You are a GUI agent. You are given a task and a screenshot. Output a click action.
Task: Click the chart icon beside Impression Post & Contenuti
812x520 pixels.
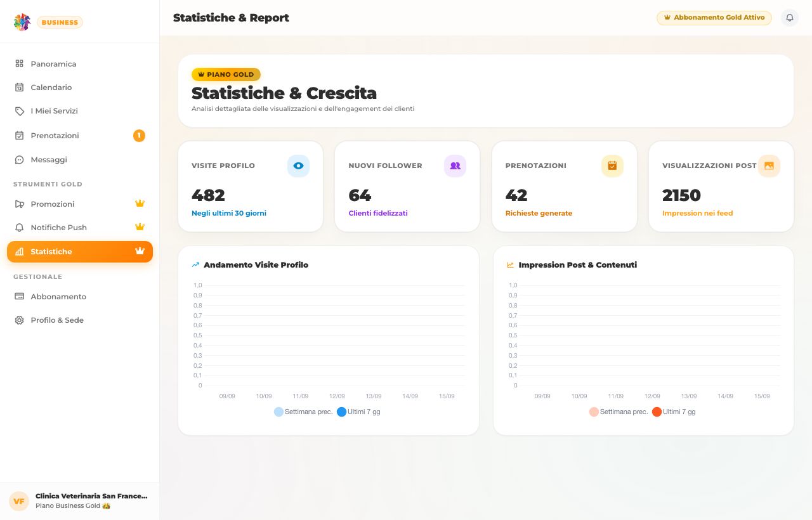(511, 265)
